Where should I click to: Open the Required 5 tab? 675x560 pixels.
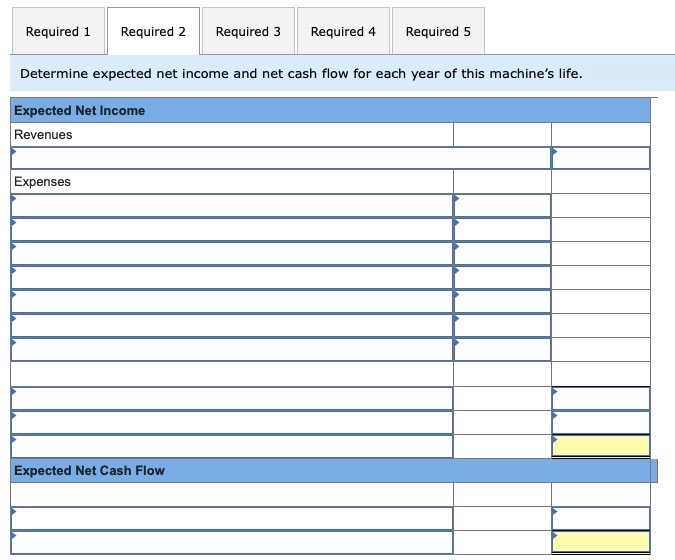point(438,31)
